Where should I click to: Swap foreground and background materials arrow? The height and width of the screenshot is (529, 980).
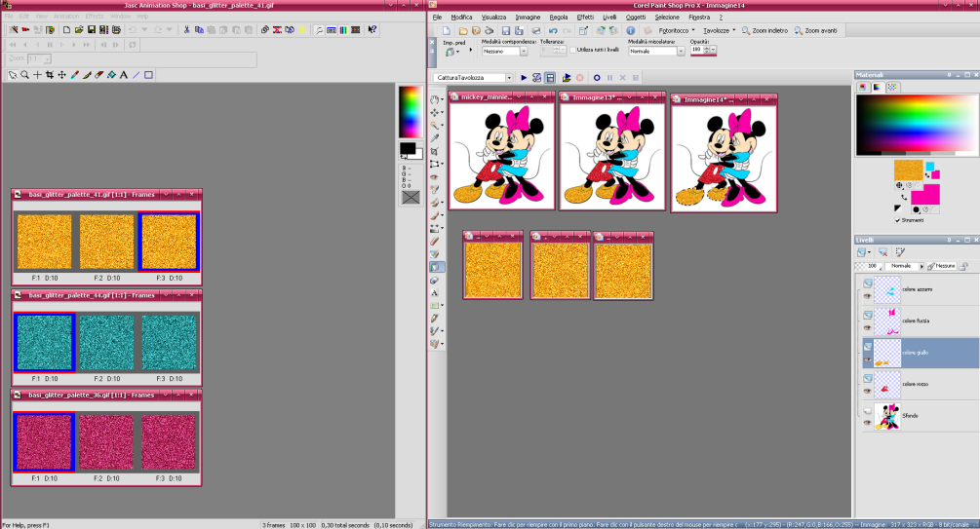[904, 198]
